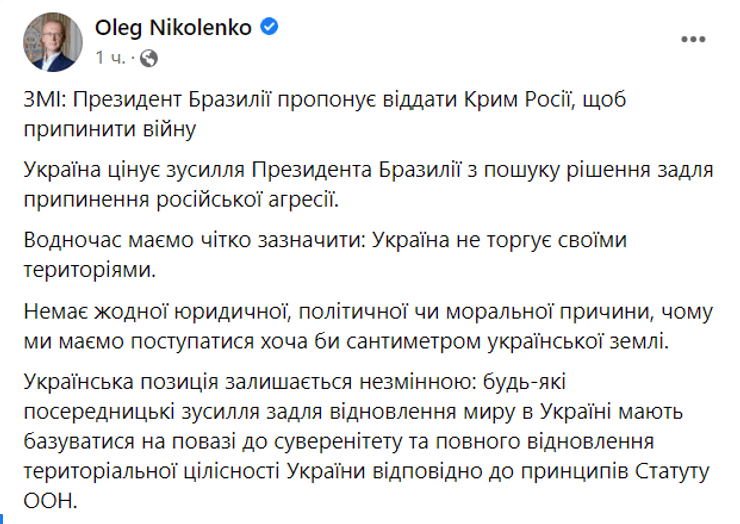Click the line starting "Україна цінує зусилля"

pyautogui.click(x=368, y=172)
